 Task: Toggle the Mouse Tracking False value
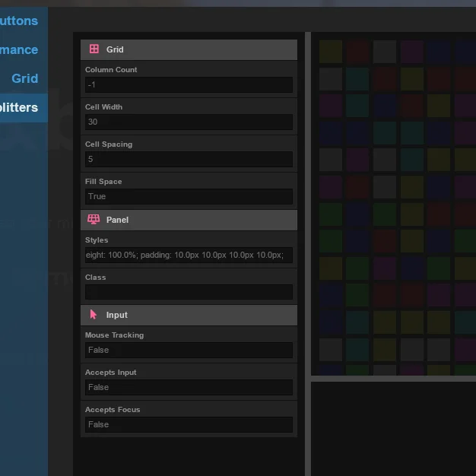click(189, 350)
